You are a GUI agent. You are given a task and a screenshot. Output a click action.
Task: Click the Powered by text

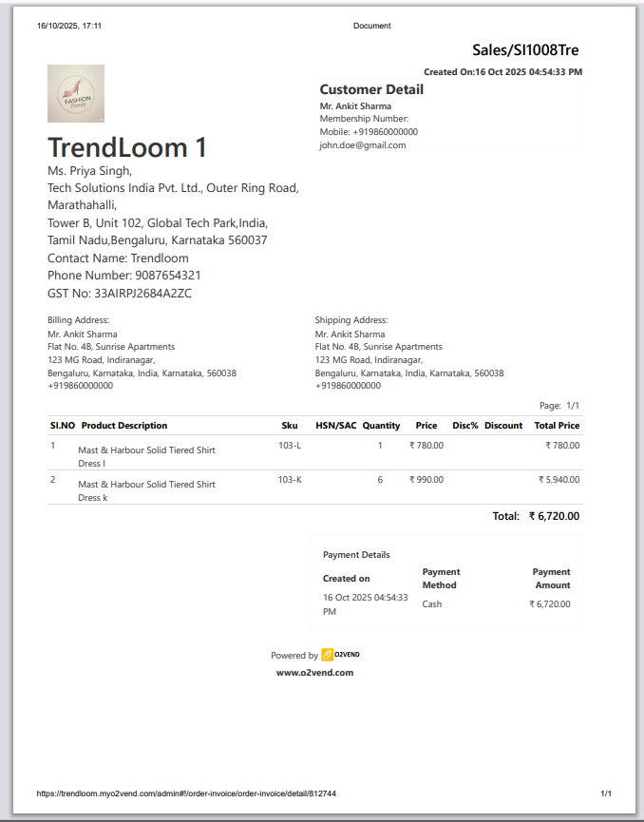click(294, 656)
